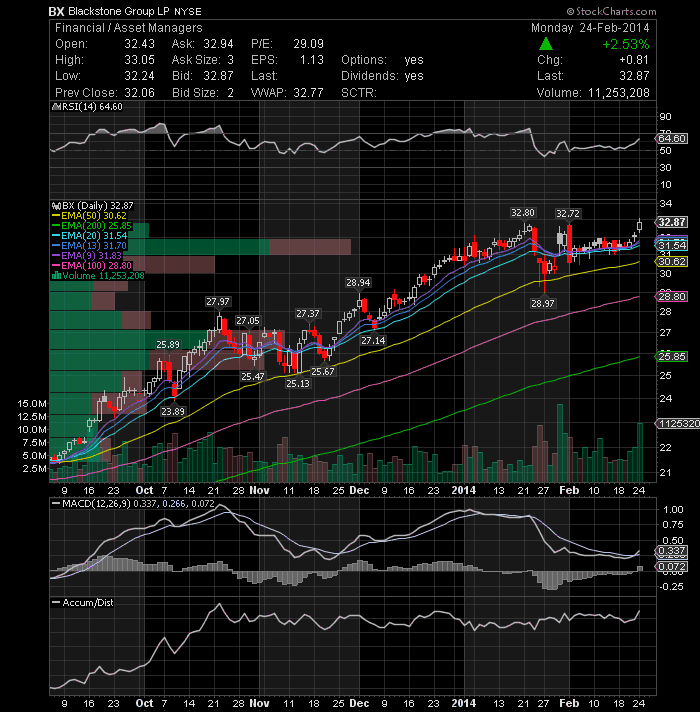
Task: Click the Ask price 32.94
Action: (218, 44)
